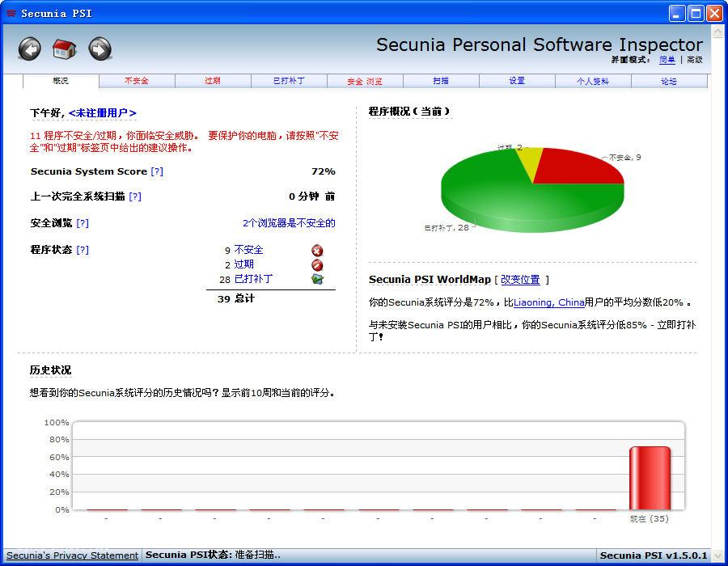Open the 扫描 tab
Viewport: 728px width, 566px height.
pos(441,81)
